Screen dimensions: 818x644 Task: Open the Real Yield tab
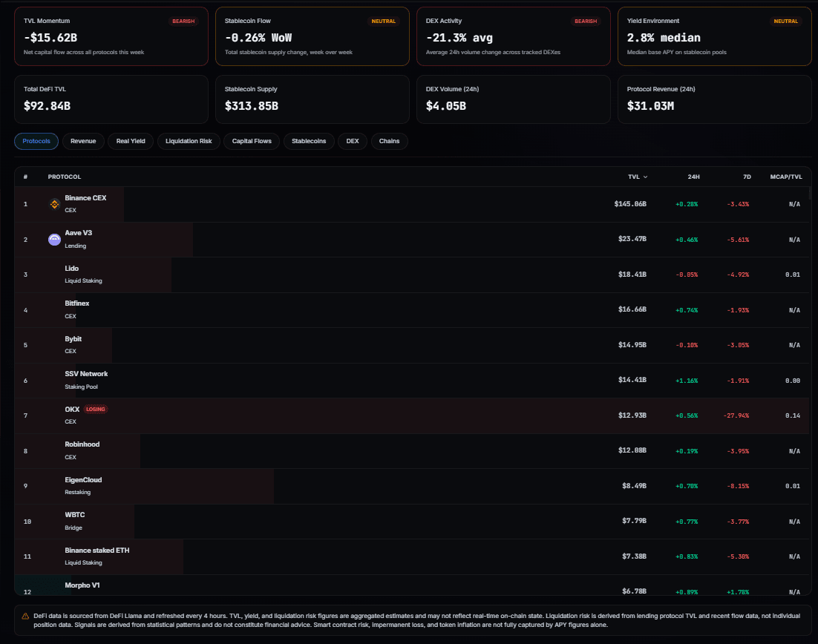[131, 141]
